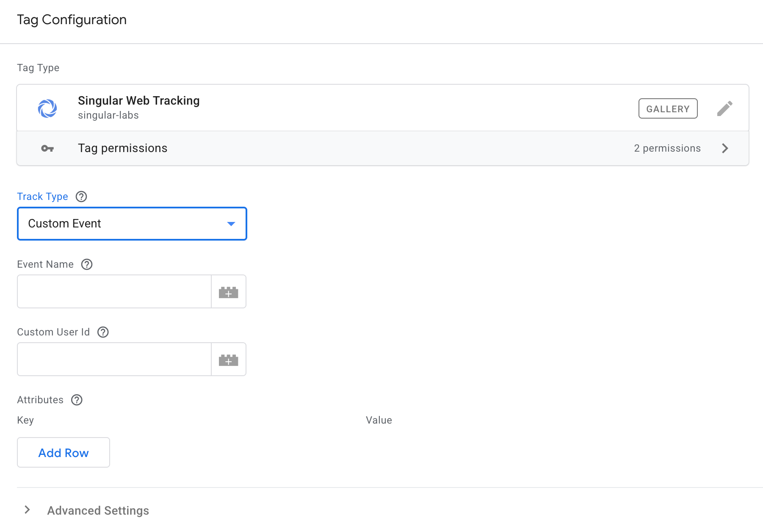Viewport: 763px width, 532px height.
Task: Click the GALLERY badge
Action: pyautogui.click(x=668, y=109)
